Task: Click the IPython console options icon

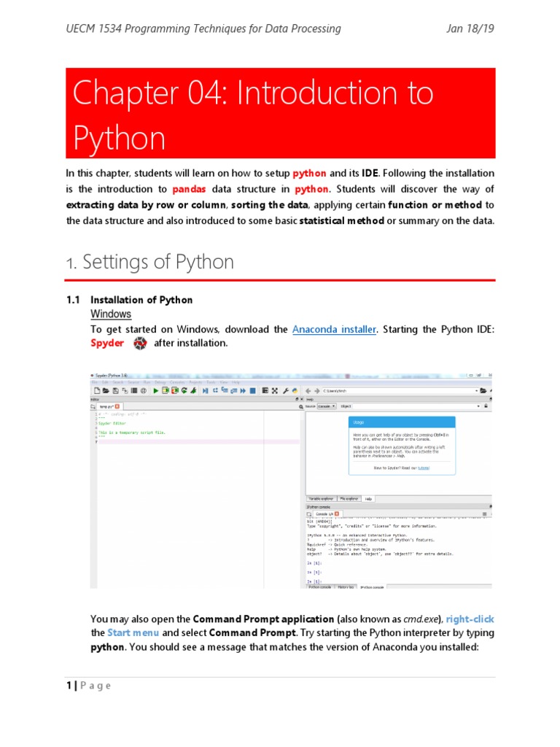Action: (x=485, y=514)
